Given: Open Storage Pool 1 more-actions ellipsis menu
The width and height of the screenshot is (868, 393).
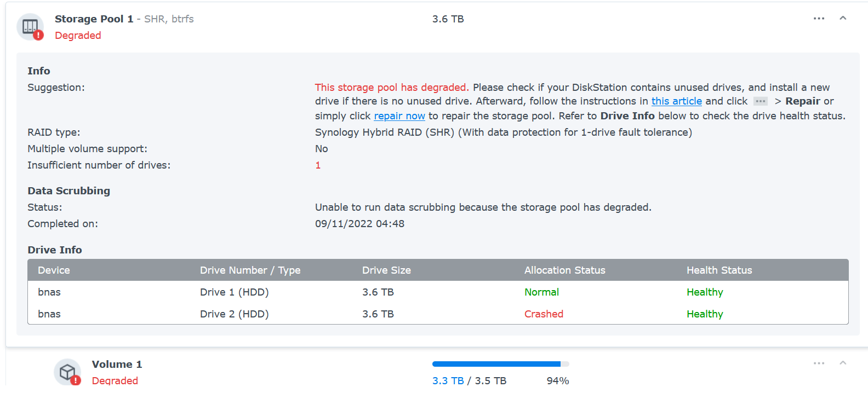Looking at the screenshot, I should click(819, 19).
